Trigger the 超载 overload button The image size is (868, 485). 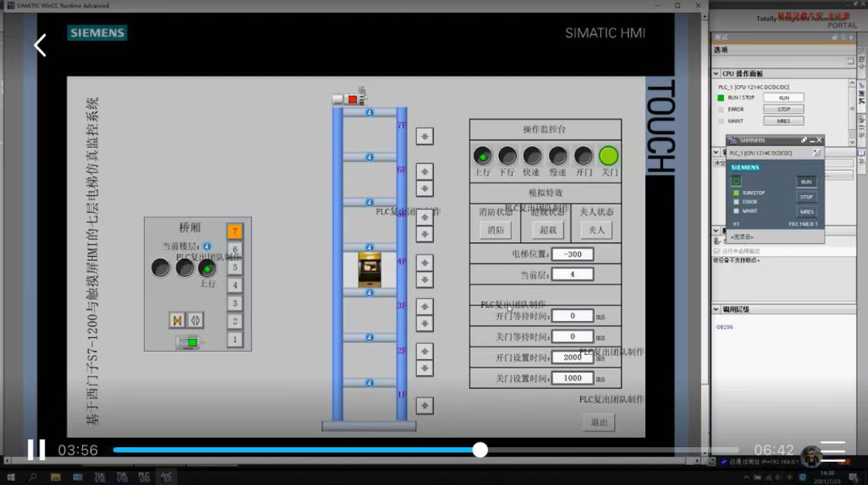click(548, 230)
